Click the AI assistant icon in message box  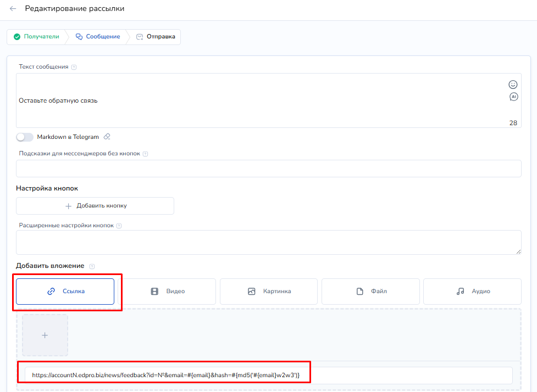click(513, 97)
